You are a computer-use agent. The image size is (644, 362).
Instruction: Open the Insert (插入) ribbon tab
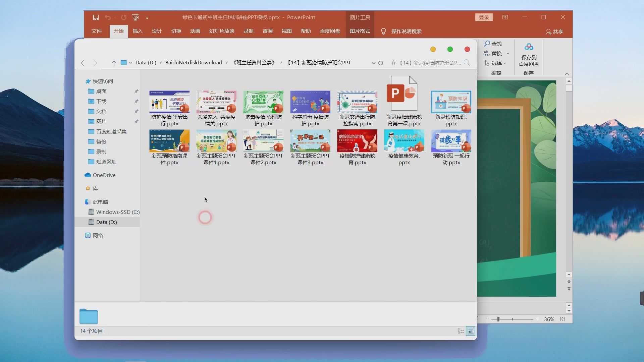[138, 31]
